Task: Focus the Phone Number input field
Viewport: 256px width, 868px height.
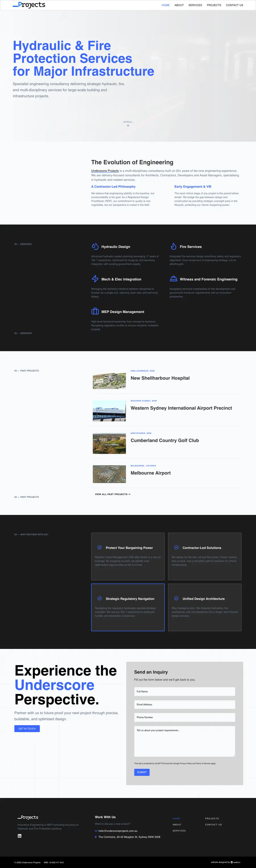Action: click(184, 717)
